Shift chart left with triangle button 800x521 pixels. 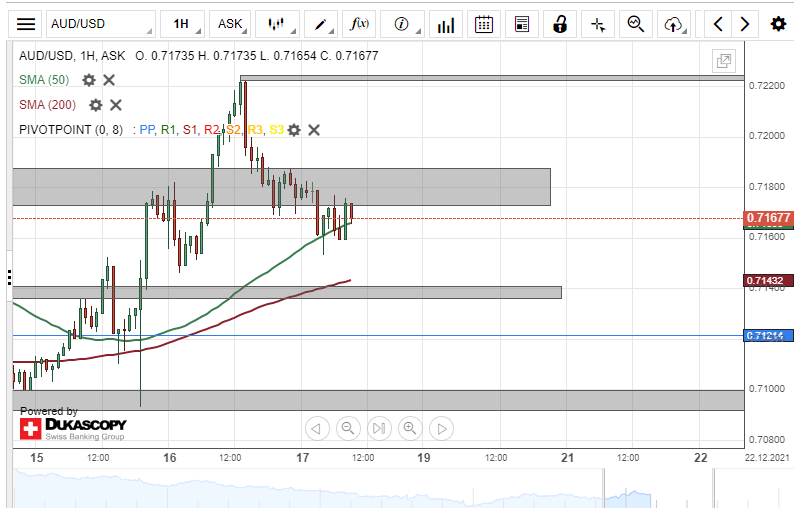(316, 429)
